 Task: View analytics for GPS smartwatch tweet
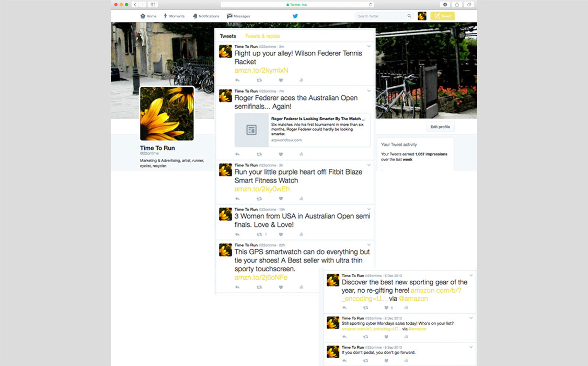point(301,287)
